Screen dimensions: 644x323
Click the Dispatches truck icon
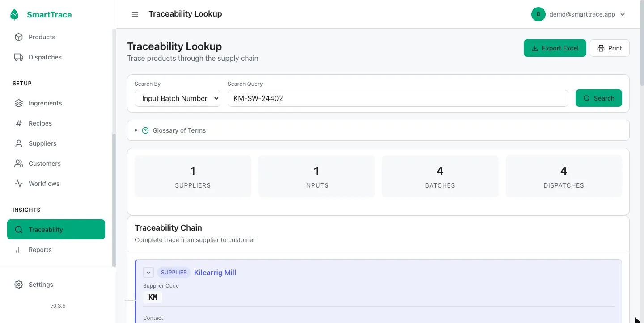pos(19,57)
